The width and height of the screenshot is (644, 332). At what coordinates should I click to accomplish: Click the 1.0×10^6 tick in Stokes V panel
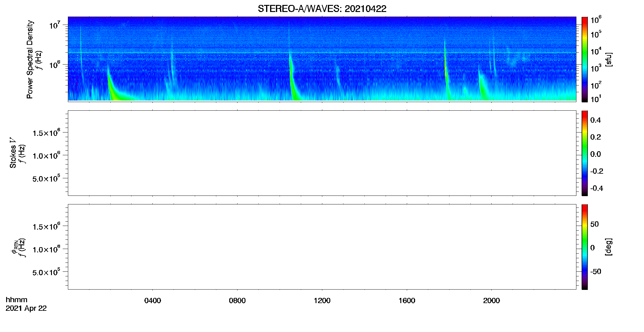tap(46, 155)
